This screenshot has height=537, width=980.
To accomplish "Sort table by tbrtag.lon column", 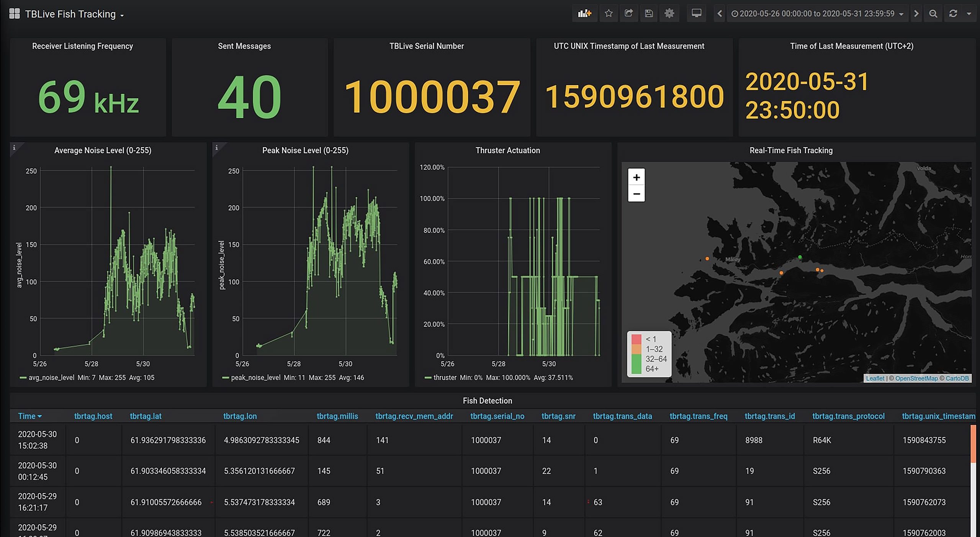I will coord(240,416).
